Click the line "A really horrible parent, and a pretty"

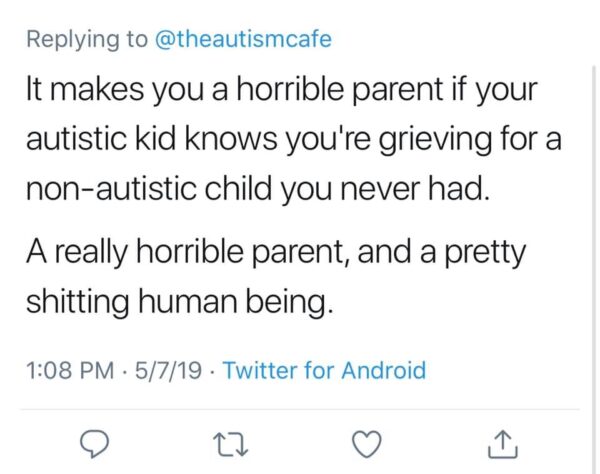(276, 253)
